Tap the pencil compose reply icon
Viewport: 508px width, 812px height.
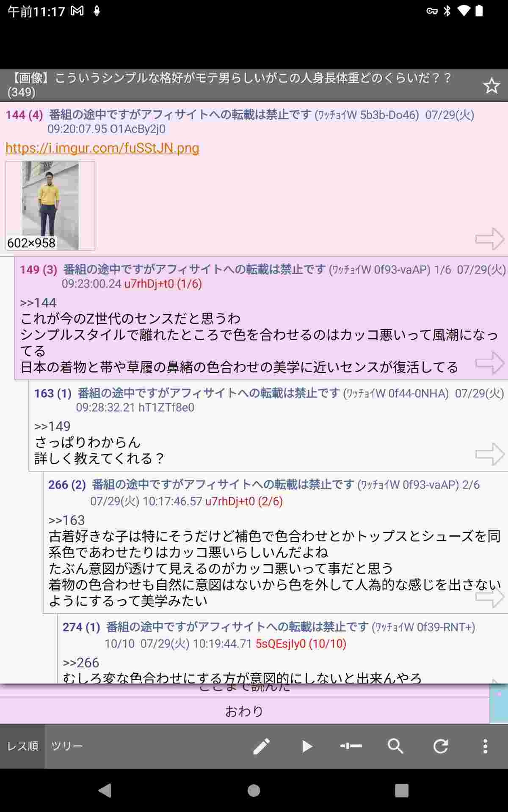point(262,746)
